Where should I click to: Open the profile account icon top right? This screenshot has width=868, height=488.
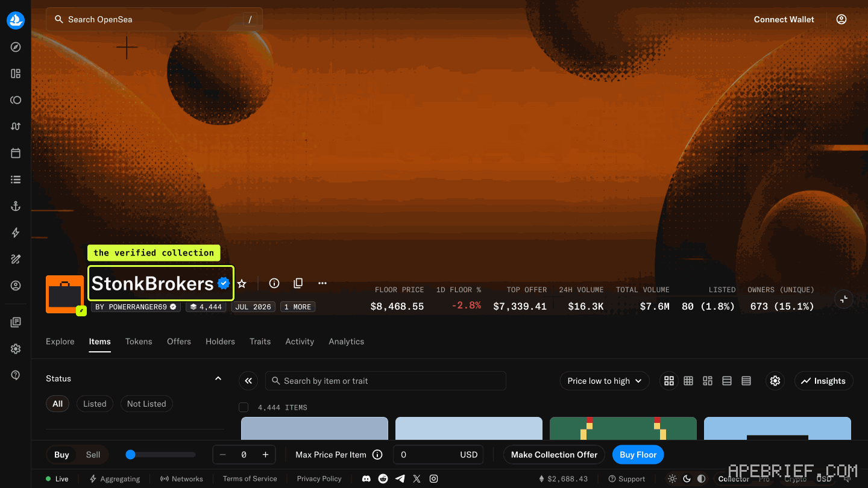(841, 19)
